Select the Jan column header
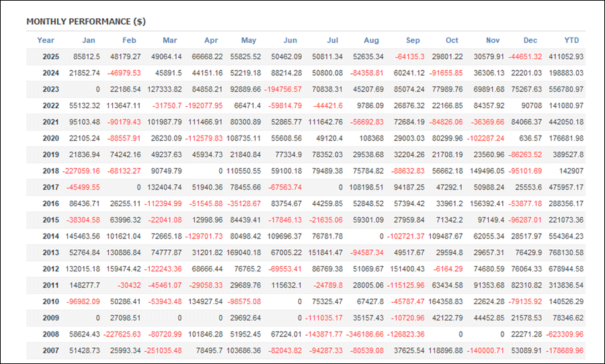 (88, 40)
